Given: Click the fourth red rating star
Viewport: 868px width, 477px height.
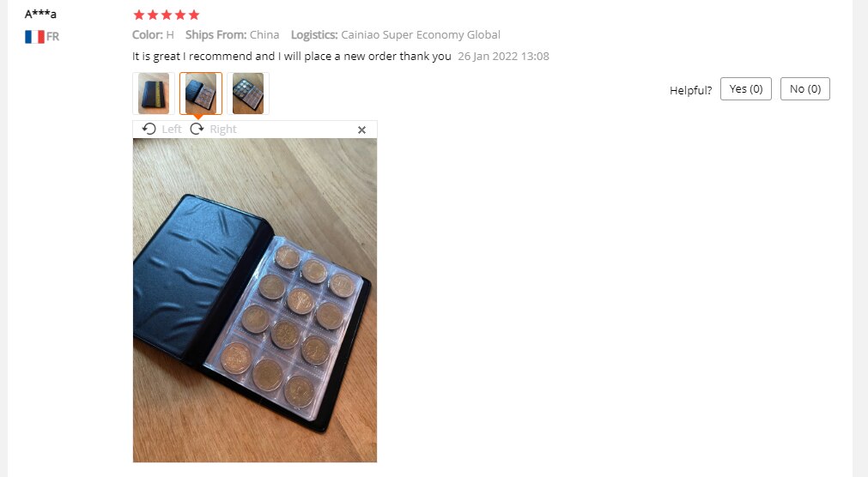Looking at the screenshot, I should (180, 15).
